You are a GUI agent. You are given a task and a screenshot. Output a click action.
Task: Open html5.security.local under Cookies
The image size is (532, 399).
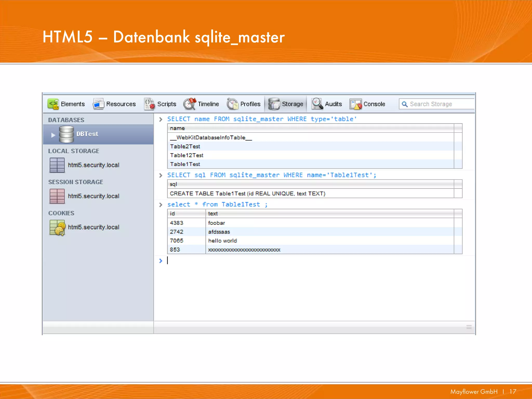94,227
